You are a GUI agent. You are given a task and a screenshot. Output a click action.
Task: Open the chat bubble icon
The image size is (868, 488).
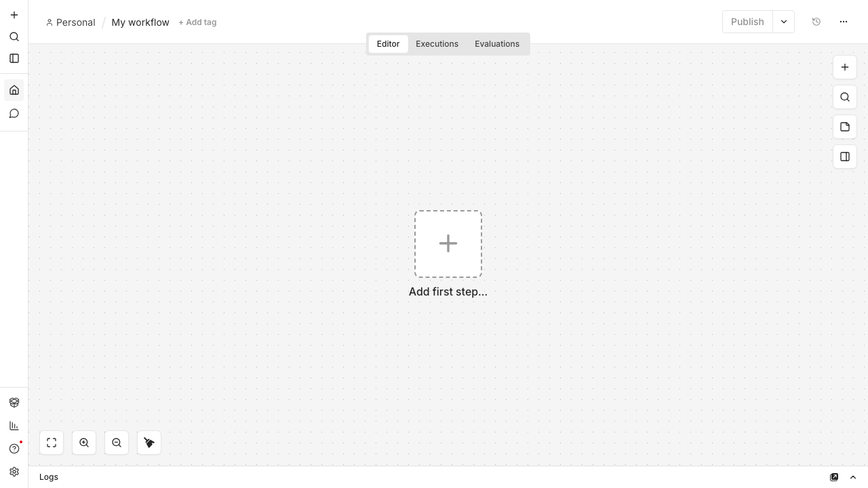pyautogui.click(x=14, y=113)
